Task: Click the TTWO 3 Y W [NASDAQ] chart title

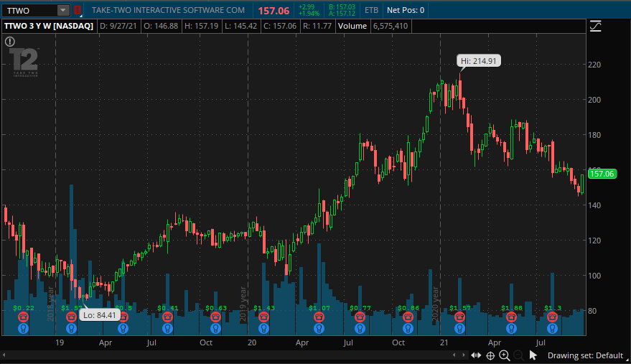Action: (49, 26)
